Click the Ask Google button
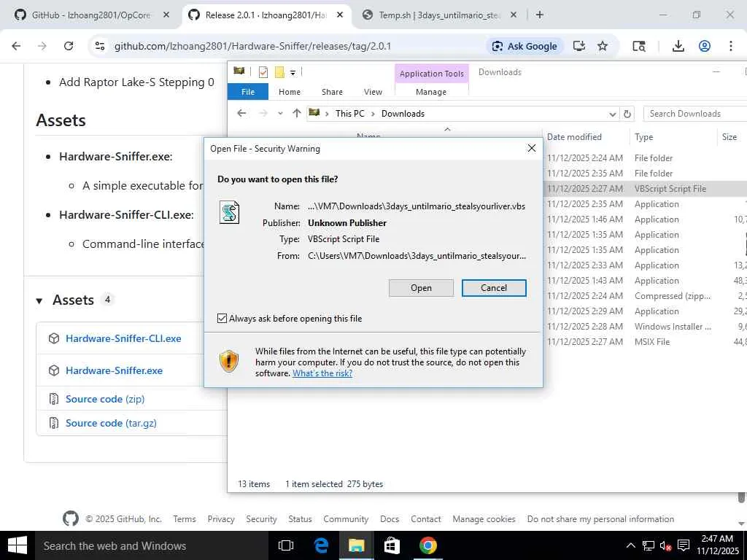Screen dimensions: 747x560 tap(525, 46)
